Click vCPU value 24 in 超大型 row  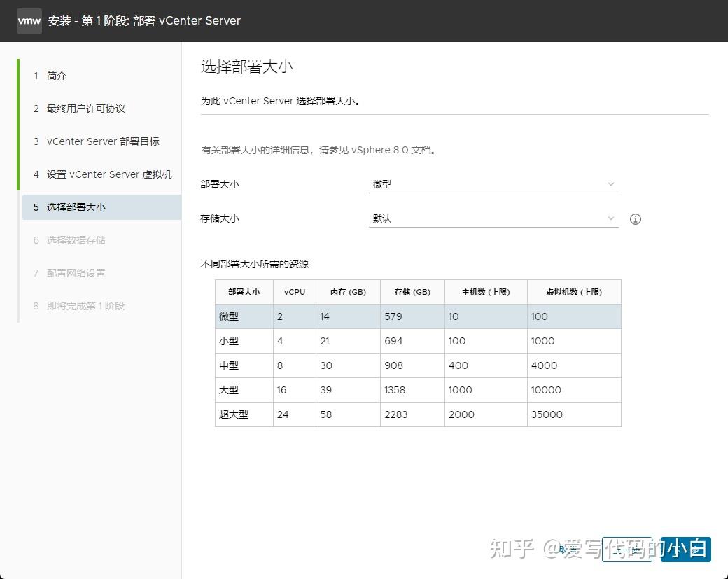(x=283, y=414)
